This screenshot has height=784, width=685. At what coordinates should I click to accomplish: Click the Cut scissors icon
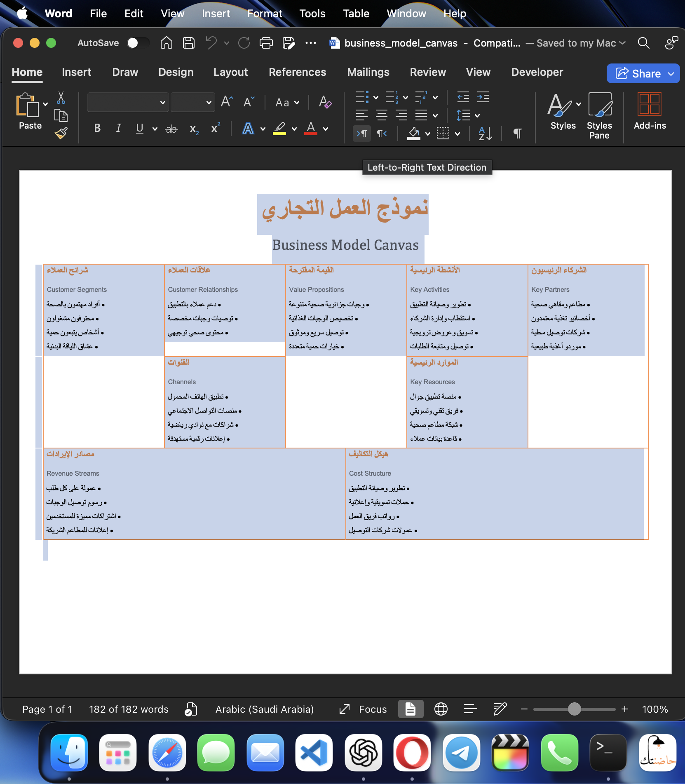pyautogui.click(x=61, y=98)
